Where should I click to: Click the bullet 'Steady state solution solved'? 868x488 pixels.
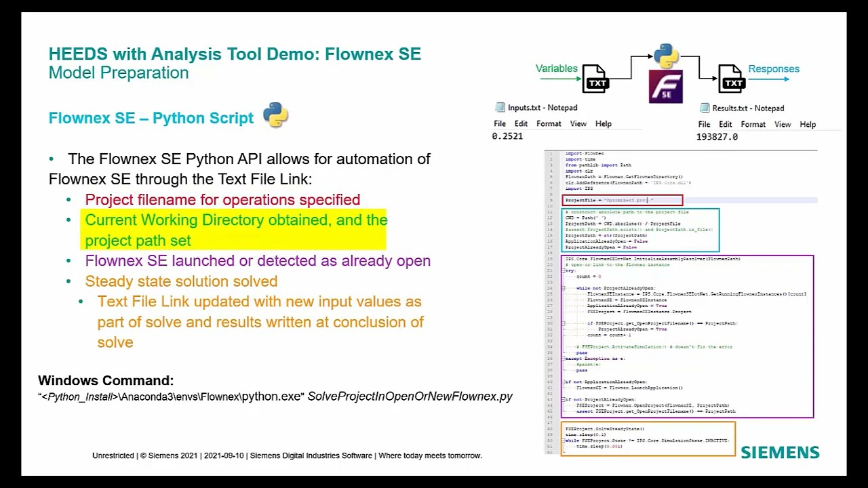pyautogui.click(x=181, y=281)
